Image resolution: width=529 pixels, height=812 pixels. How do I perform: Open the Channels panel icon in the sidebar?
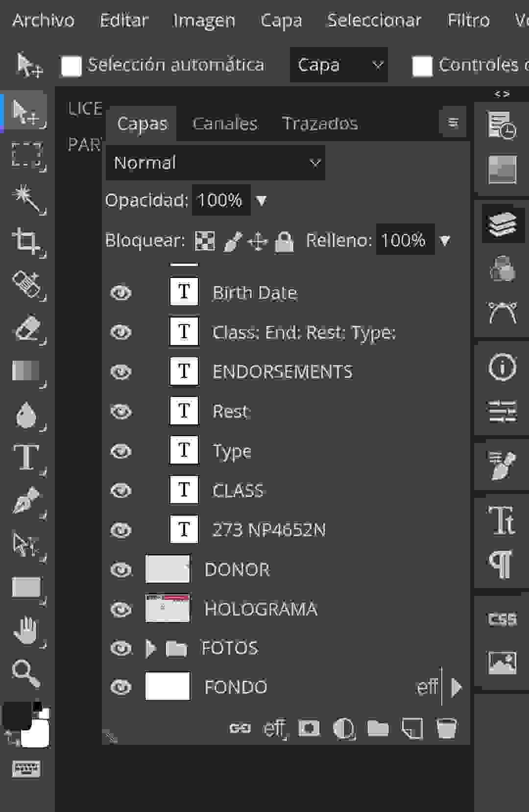coord(502,269)
